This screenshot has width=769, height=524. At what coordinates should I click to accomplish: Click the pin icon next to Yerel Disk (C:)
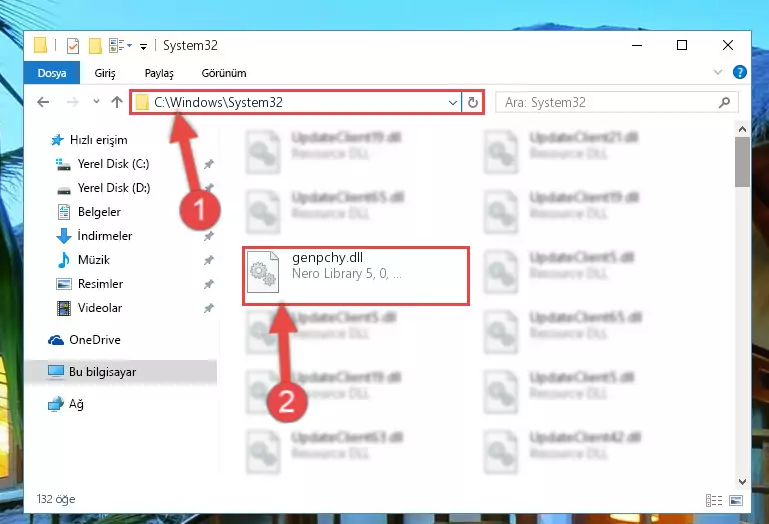(x=209, y=164)
